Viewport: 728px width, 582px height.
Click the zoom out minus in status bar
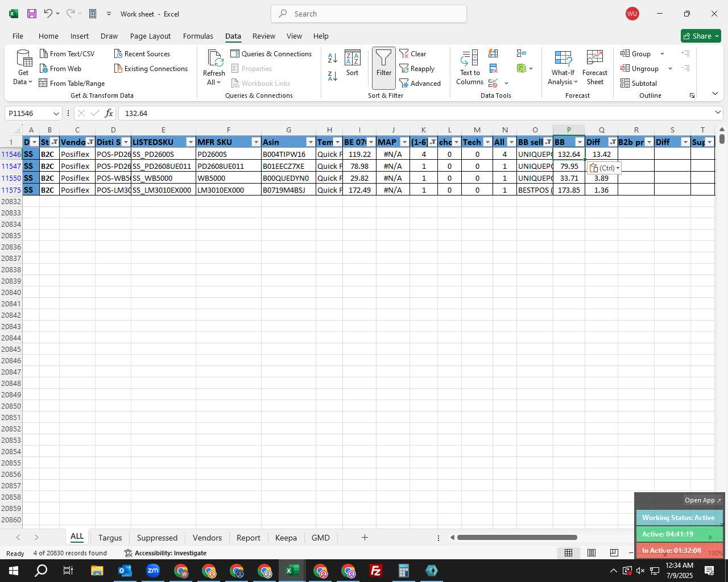[x=631, y=552]
